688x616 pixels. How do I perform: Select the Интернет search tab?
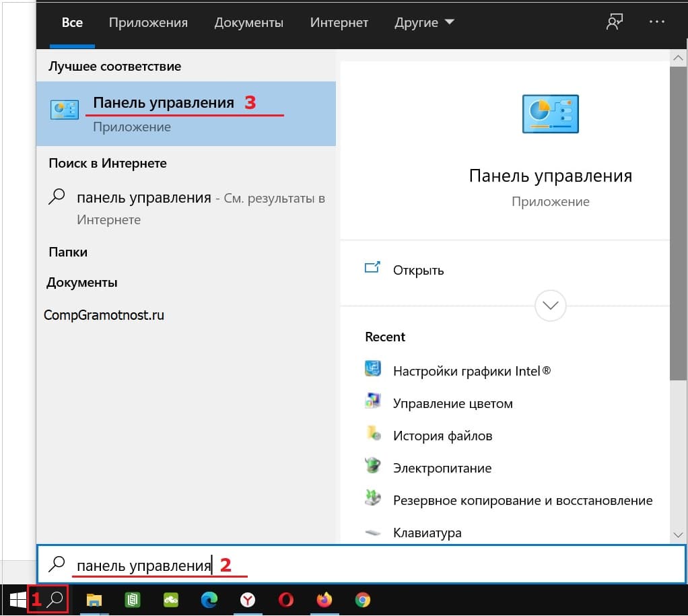[x=339, y=23]
